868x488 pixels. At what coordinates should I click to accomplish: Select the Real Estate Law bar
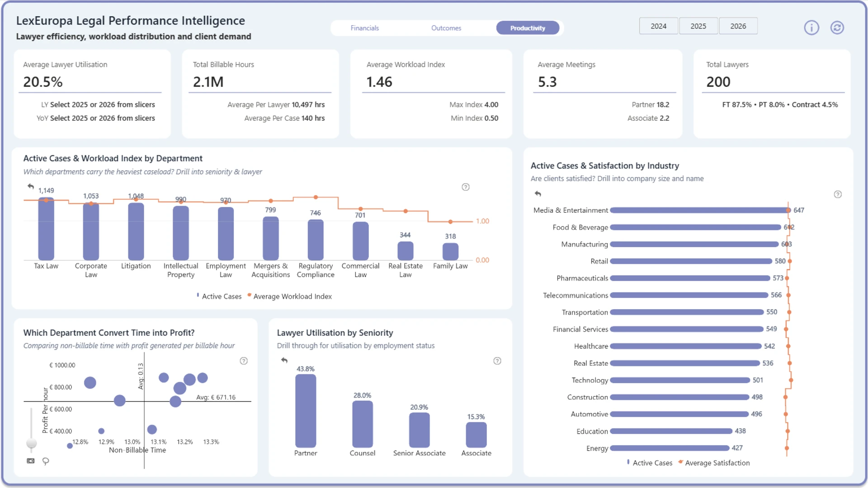[406, 251]
